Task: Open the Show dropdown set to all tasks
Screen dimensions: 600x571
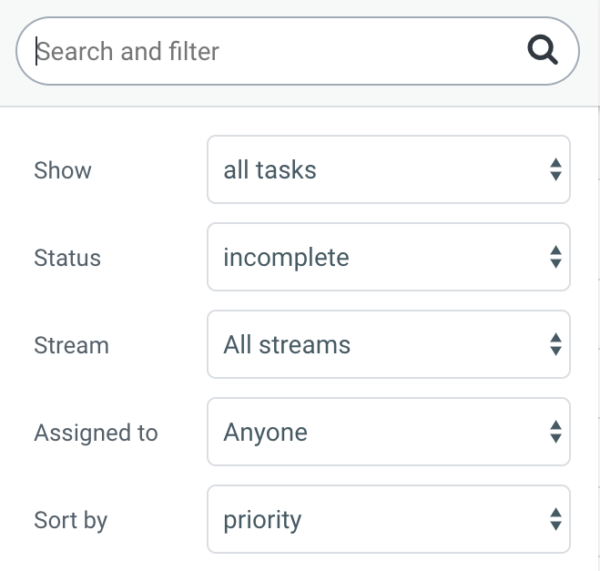Action: tap(388, 170)
